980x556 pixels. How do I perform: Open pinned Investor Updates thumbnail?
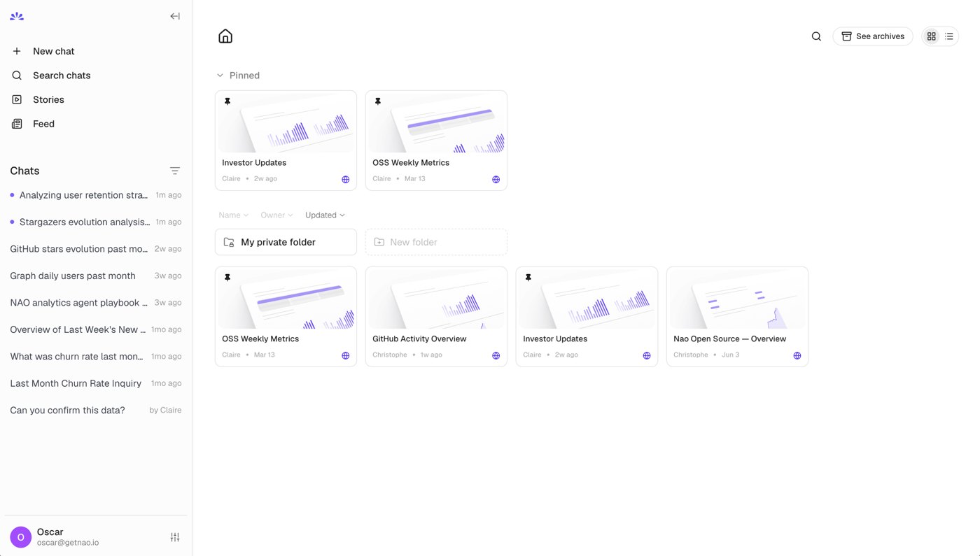click(x=286, y=123)
